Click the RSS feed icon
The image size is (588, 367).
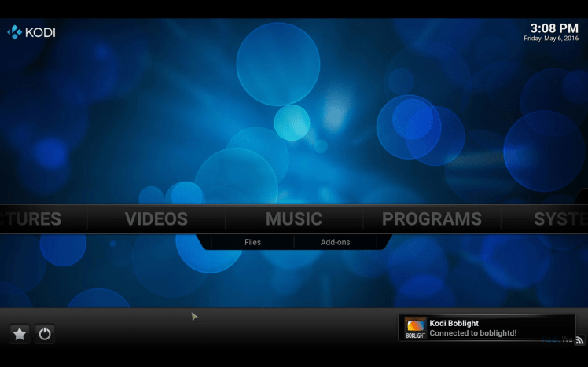(580, 340)
